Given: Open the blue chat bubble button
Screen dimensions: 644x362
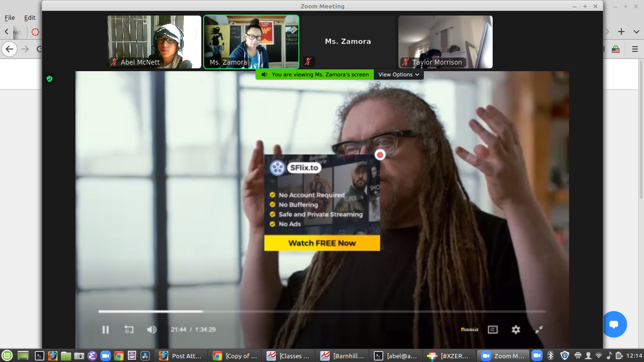Looking at the screenshot, I should tap(614, 324).
